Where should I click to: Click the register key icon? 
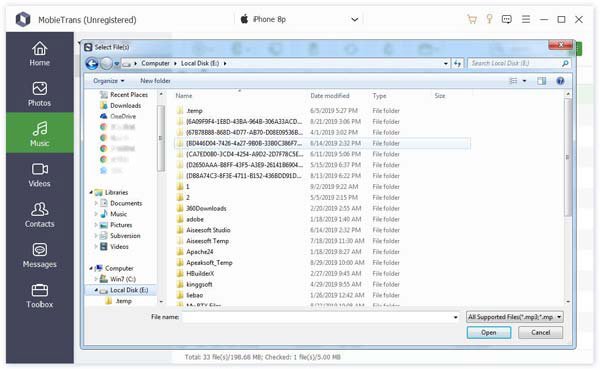click(489, 19)
